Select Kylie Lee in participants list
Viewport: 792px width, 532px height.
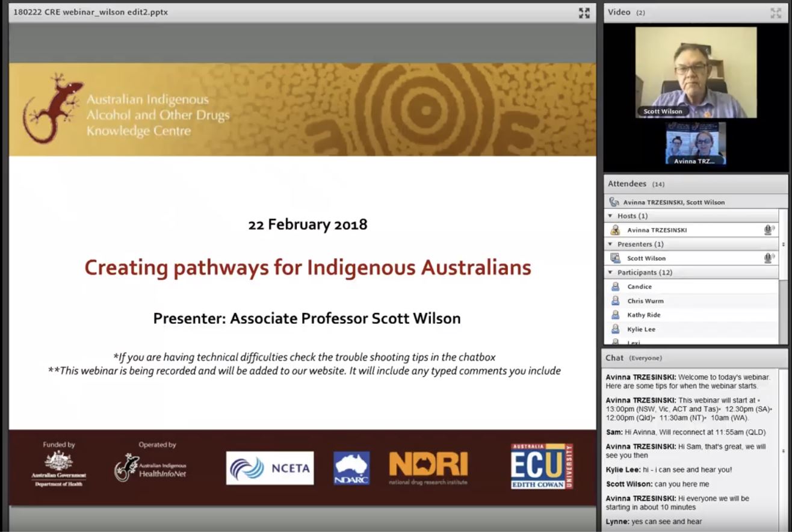pyautogui.click(x=641, y=329)
